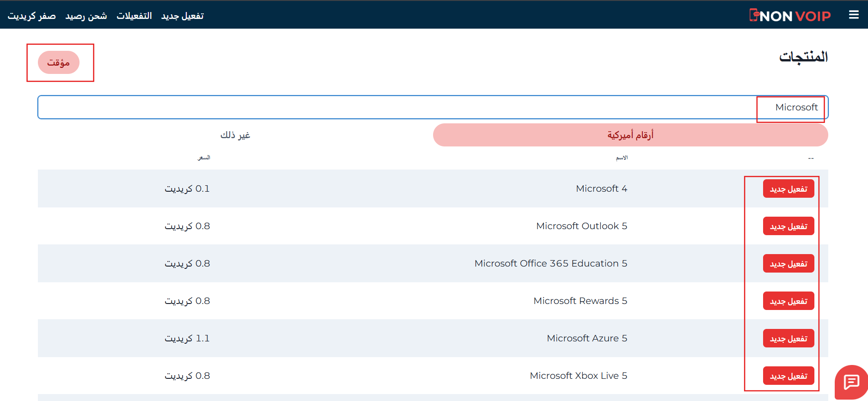
Task: Click تفعيل جديد for Microsoft 4
Action: click(789, 188)
